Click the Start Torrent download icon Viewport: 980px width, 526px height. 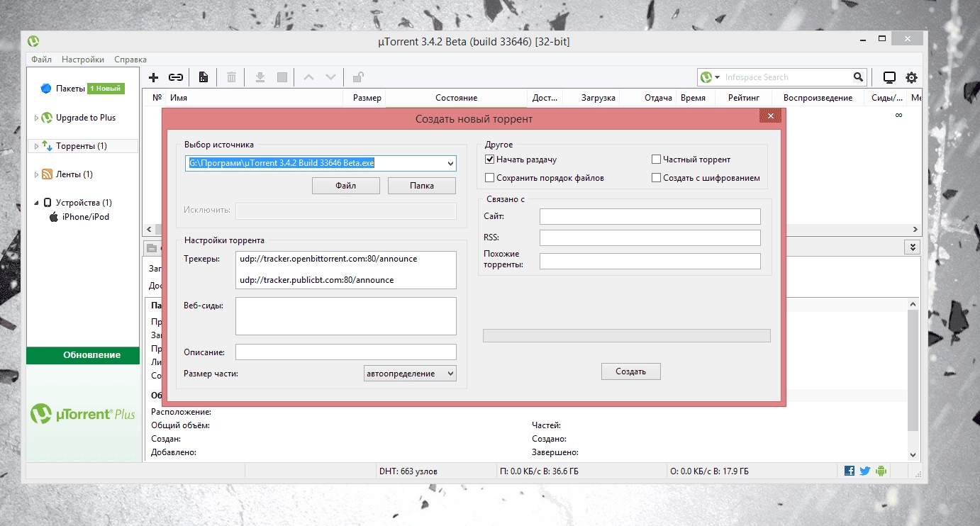260,77
